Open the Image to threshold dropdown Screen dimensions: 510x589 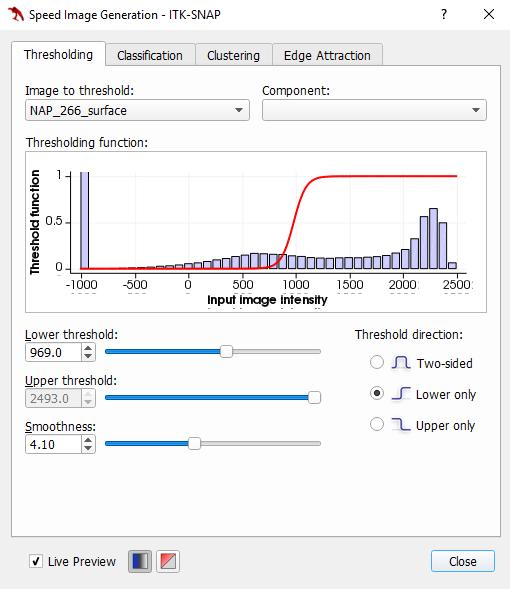137,110
